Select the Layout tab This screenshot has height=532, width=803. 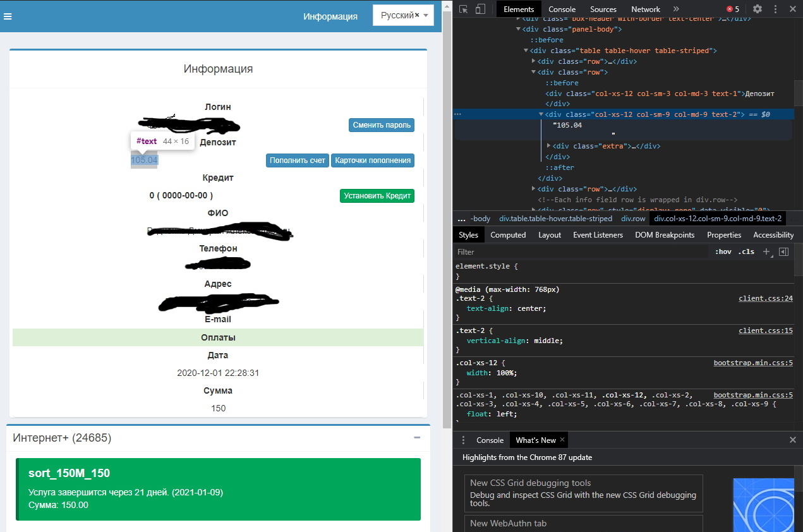(550, 234)
